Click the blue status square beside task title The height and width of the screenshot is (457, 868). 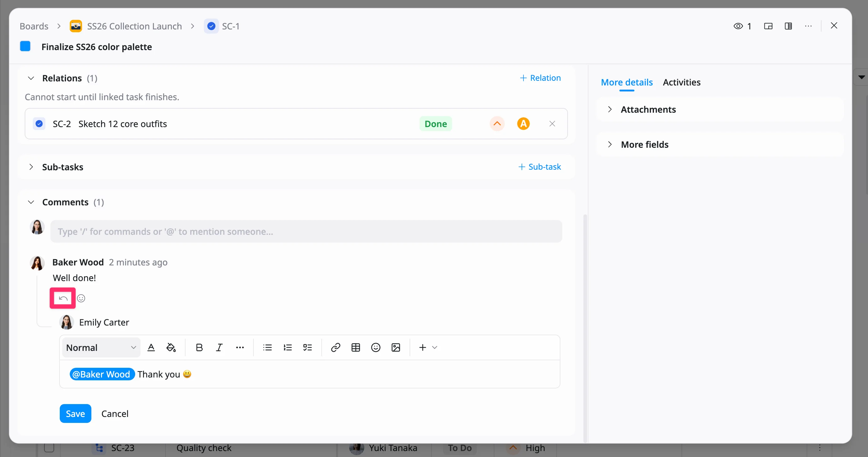(x=25, y=46)
